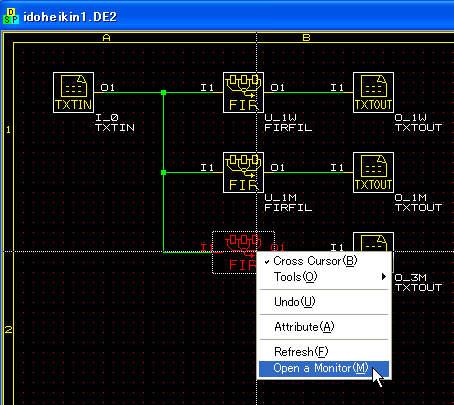Image resolution: width=454 pixels, height=405 pixels.
Task: Click the upper green wire junction node
Action: (x=163, y=92)
